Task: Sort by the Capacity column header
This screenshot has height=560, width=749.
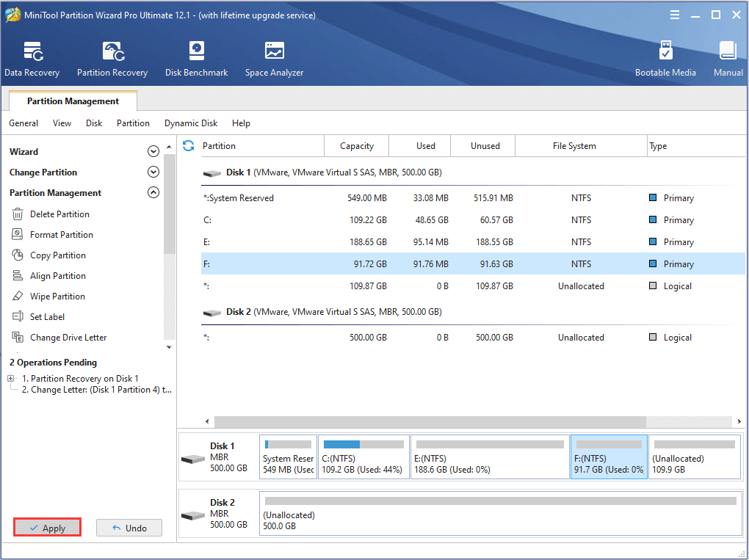Action: (x=356, y=145)
